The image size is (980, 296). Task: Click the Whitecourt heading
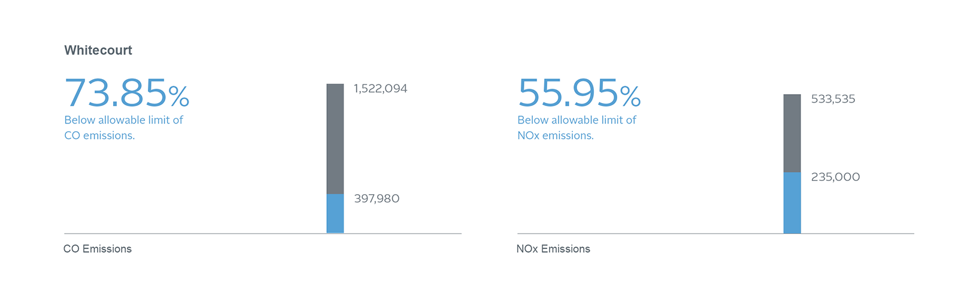[x=98, y=50]
